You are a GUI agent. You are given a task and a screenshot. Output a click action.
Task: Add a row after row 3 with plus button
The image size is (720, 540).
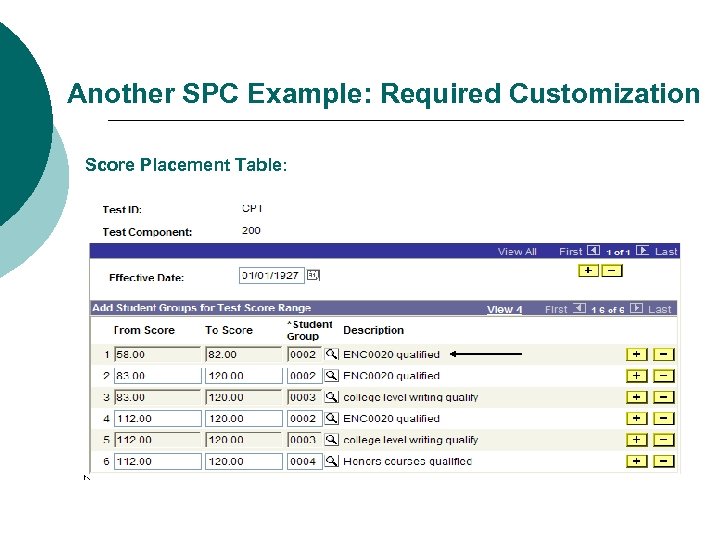point(636,397)
